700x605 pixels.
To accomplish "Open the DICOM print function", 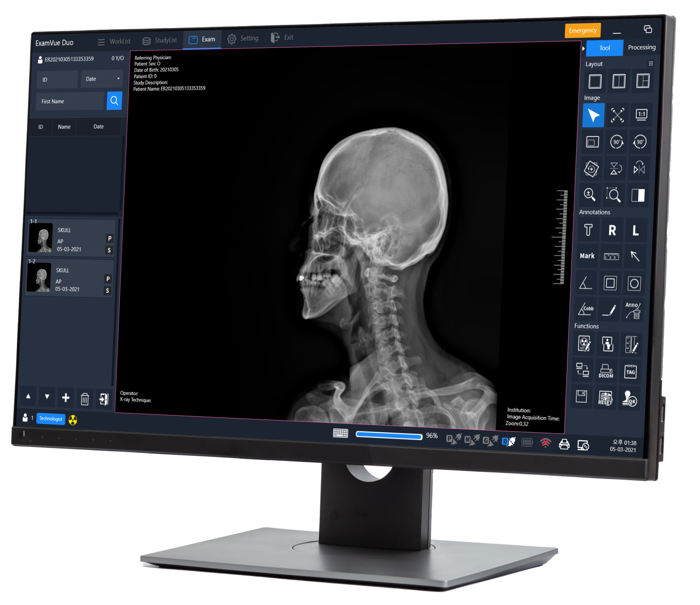I will coord(607,371).
